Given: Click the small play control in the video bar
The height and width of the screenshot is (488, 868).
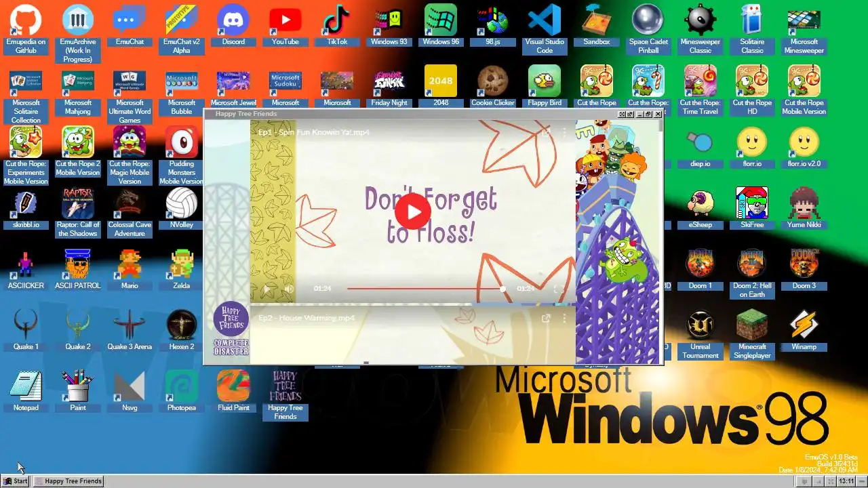Looking at the screenshot, I should coord(267,289).
